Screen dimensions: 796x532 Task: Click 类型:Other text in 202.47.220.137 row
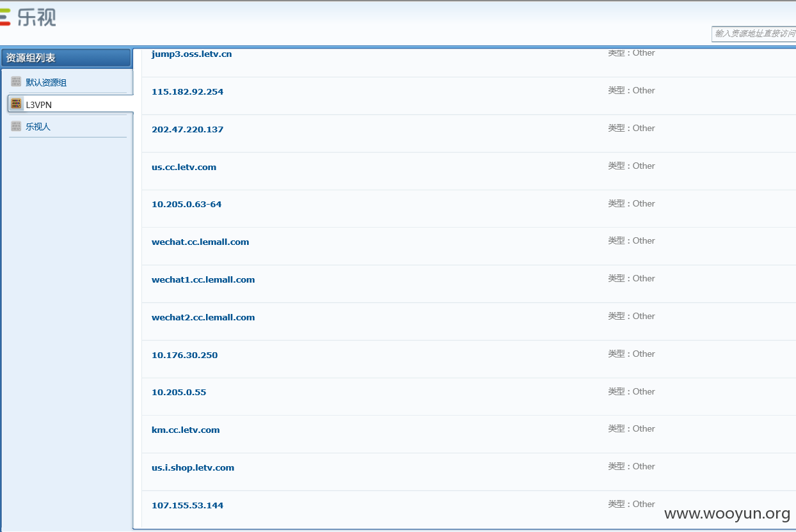tap(632, 128)
